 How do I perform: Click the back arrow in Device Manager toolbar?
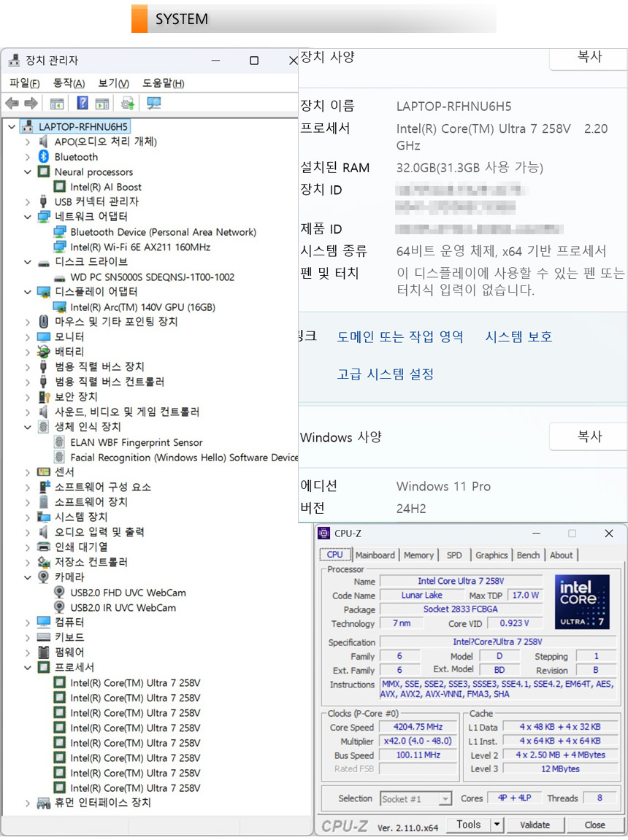[12, 104]
